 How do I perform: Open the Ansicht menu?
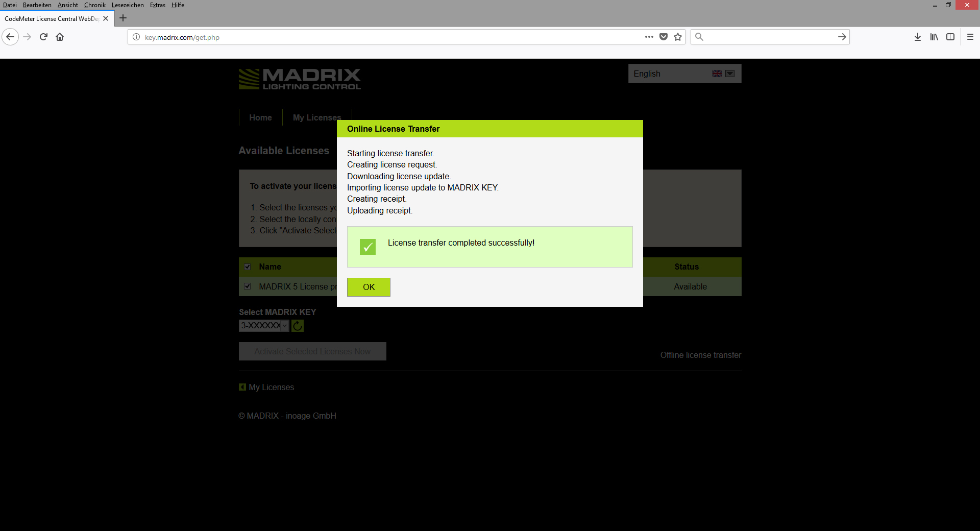[68, 5]
